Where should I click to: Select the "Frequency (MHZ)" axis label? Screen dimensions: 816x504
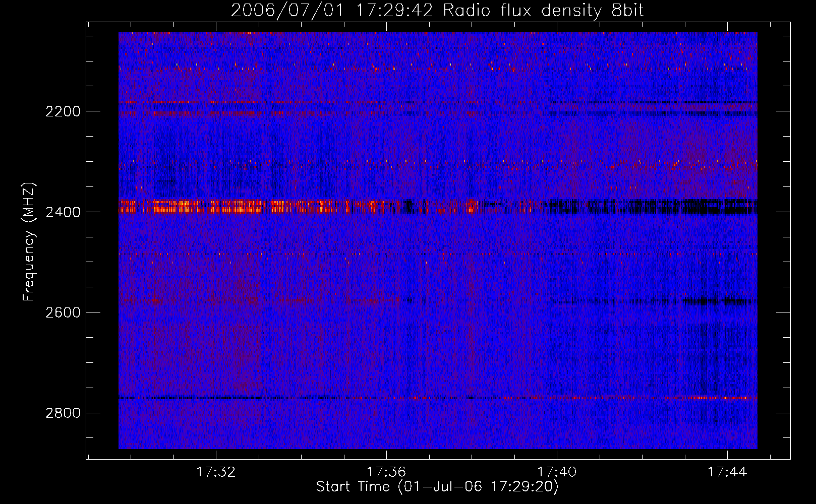point(29,242)
